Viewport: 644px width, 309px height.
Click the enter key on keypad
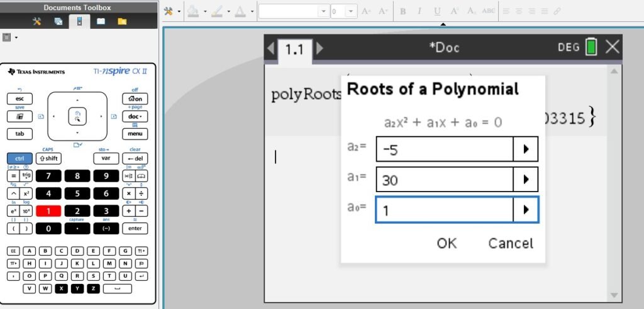click(135, 229)
